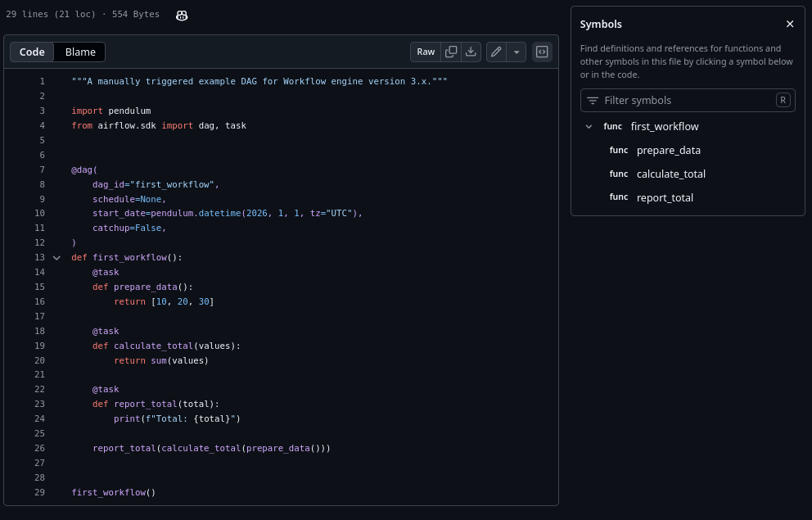812x520 pixels.
Task: Click '@task' decorator on line 22
Action: click(106, 389)
